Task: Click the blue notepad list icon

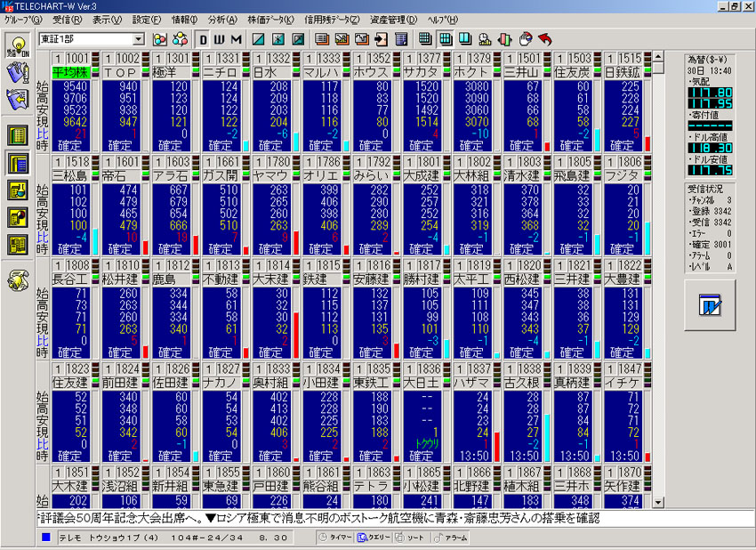Action: tap(401, 39)
